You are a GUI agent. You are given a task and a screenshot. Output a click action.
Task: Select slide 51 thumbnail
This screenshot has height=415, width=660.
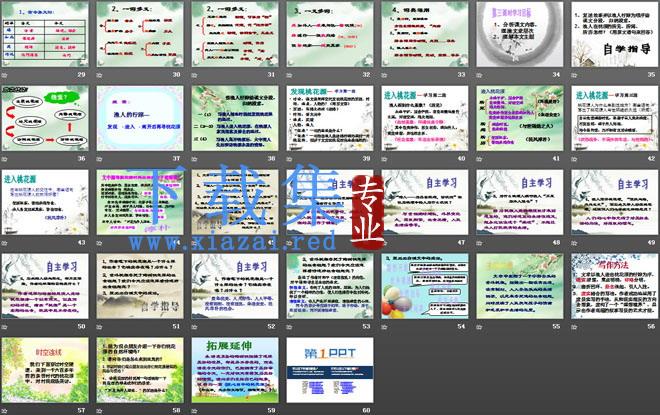140,286
